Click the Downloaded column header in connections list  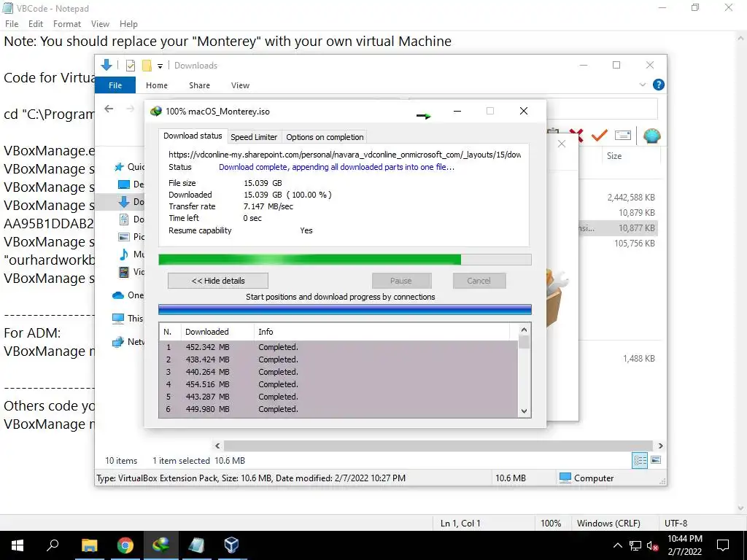click(x=217, y=332)
